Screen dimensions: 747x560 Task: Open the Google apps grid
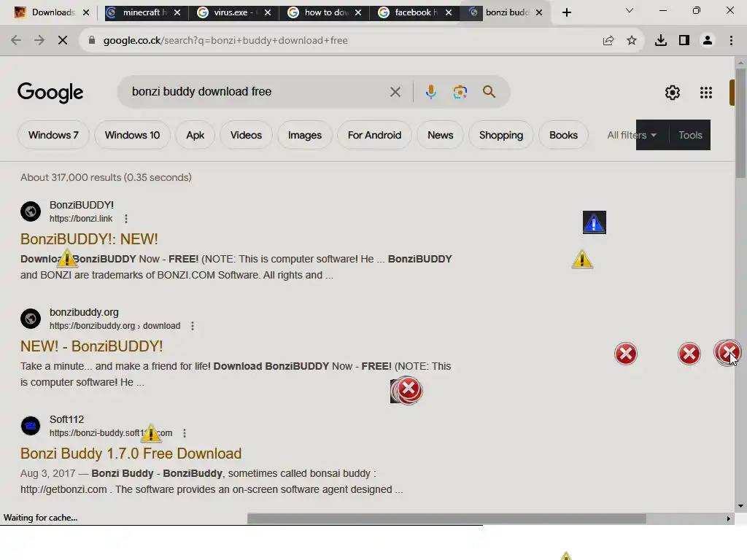coord(706,93)
